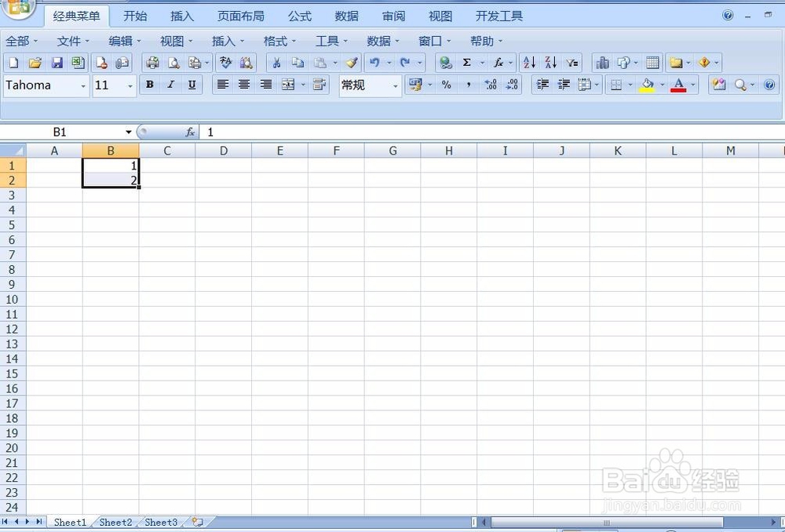785x532 pixels.
Task: Open the Tahoma font name dropdown
Action: pyautogui.click(x=83, y=86)
